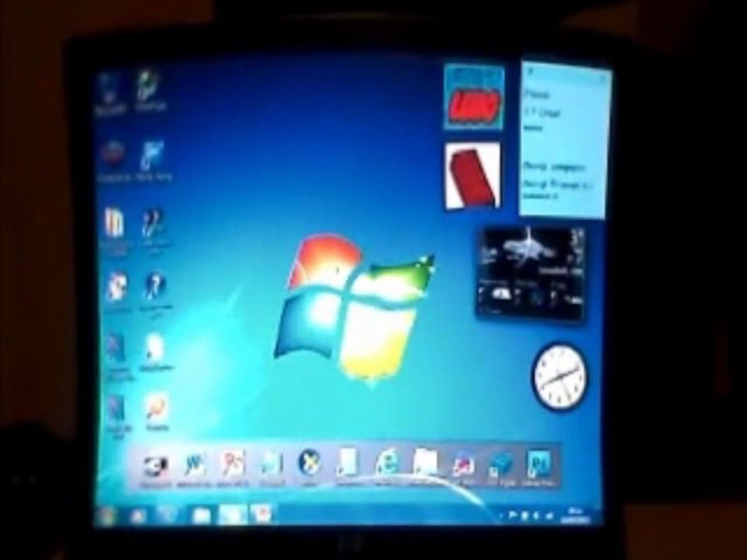
Task: Open the Recycle Bin desktop icon
Action: (110, 93)
